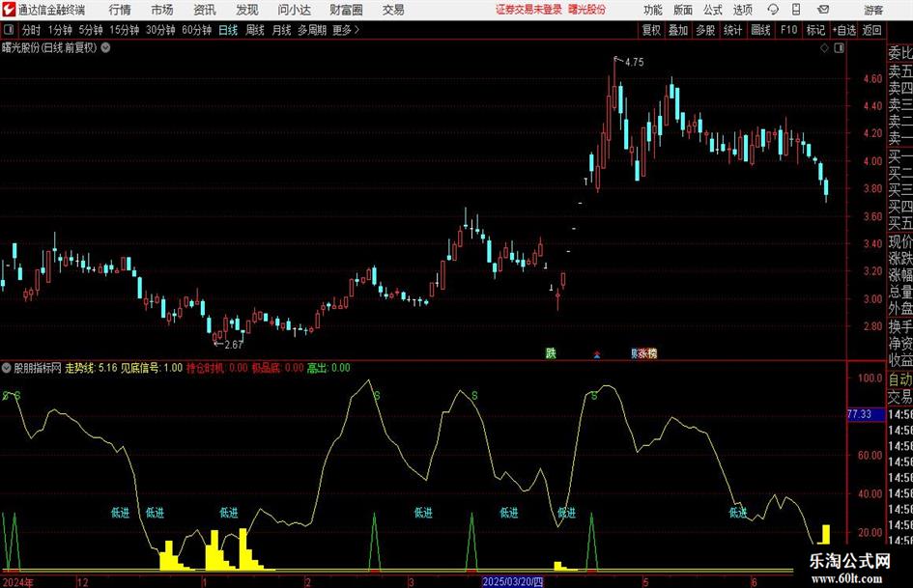Click the 统计 statistics toolbar button
Screen dimensions: 913x588
[732, 30]
